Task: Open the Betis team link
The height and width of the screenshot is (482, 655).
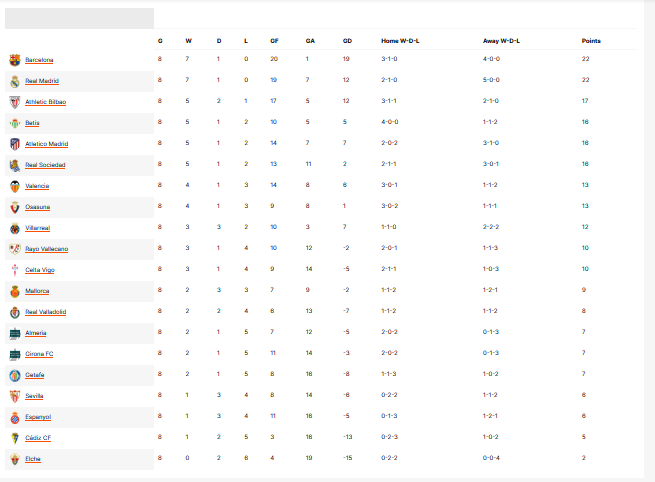Action: (x=32, y=123)
